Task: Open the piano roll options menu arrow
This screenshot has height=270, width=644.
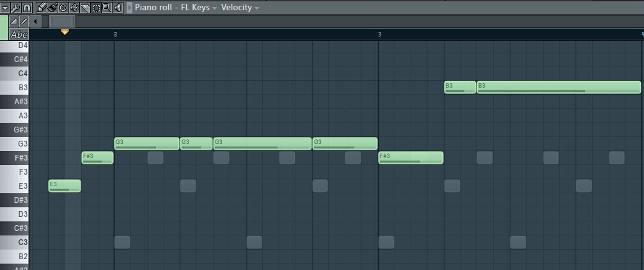Action: [x=5, y=8]
